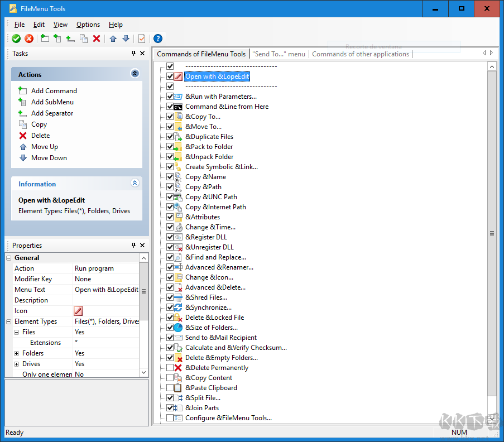Image resolution: width=504 pixels, height=442 pixels.
Task: Click the Add SubMenu toolbar icon
Action: (57, 39)
